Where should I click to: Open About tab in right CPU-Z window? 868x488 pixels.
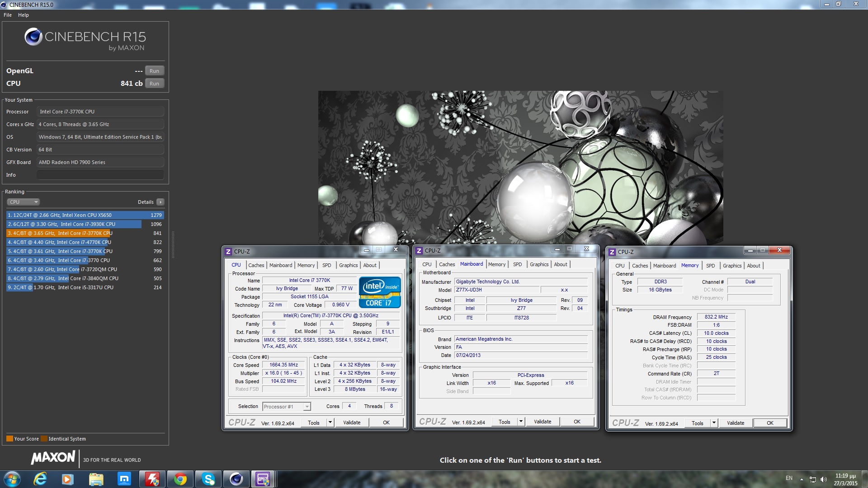pyautogui.click(x=754, y=266)
